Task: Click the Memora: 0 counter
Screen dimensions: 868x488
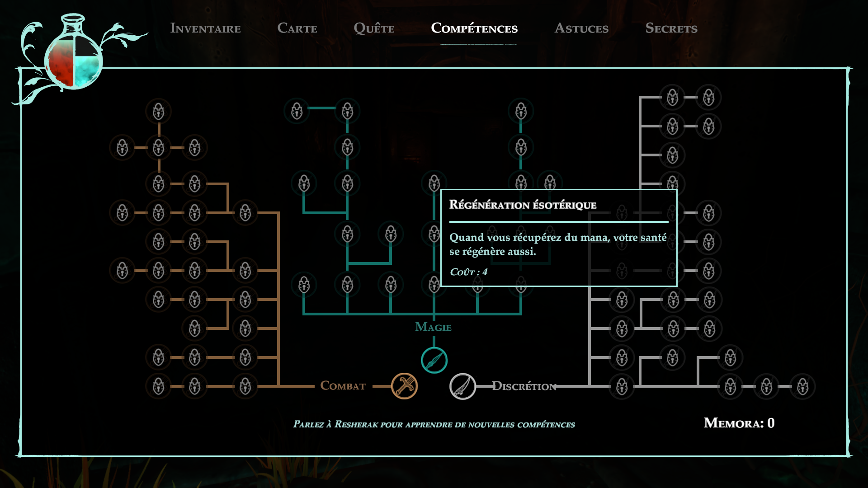Action: tap(739, 423)
